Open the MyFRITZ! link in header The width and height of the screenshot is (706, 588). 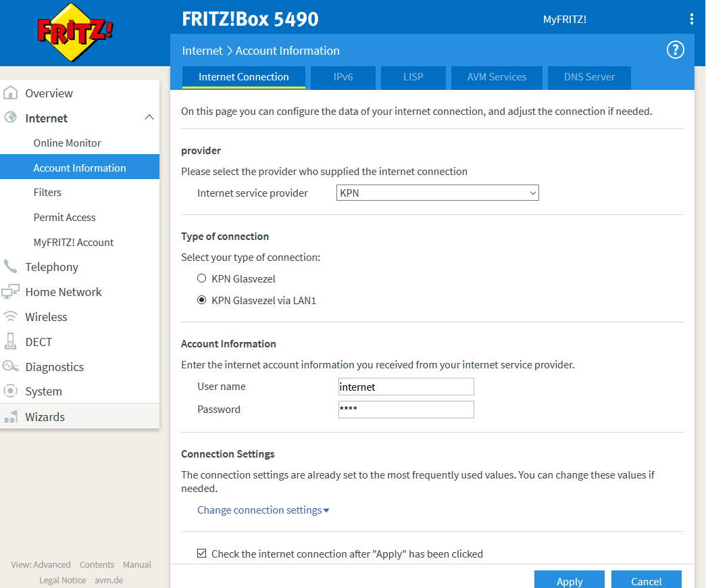point(564,20)
